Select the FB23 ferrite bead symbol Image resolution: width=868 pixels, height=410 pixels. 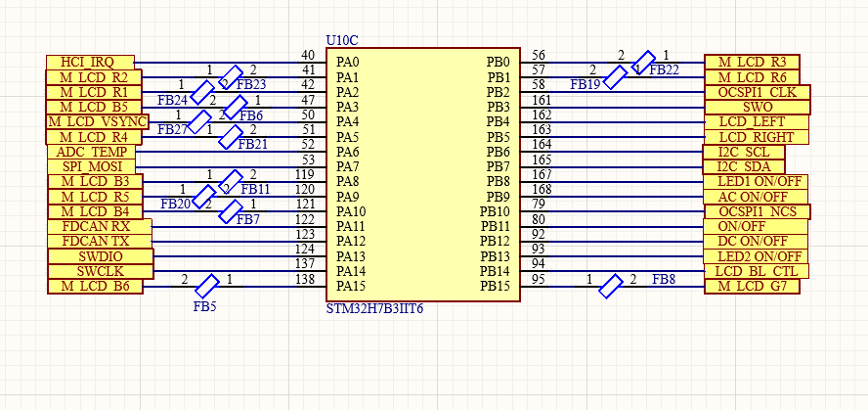232,76
